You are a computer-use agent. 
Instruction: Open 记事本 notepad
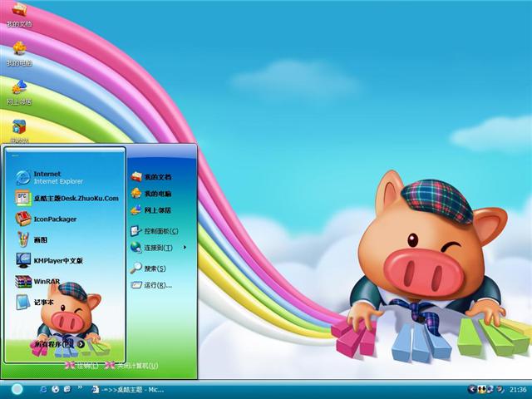tap(34, 302)
